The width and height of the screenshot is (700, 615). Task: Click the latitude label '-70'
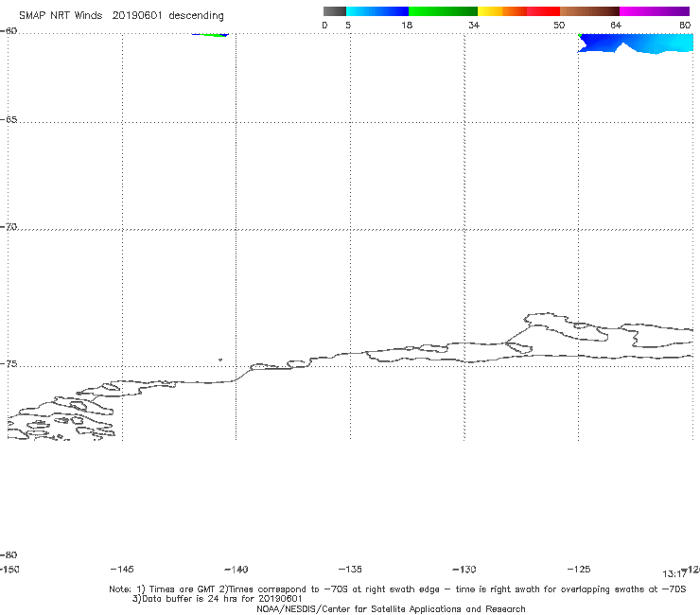[9, 227]
